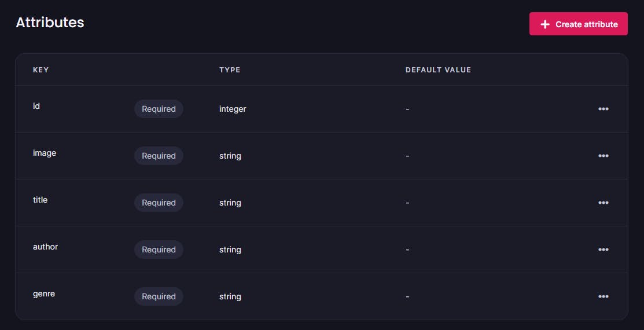Open the three-dot menu for author attribute
The width and height of the screenshot is (644, 330).
point(603,250)
